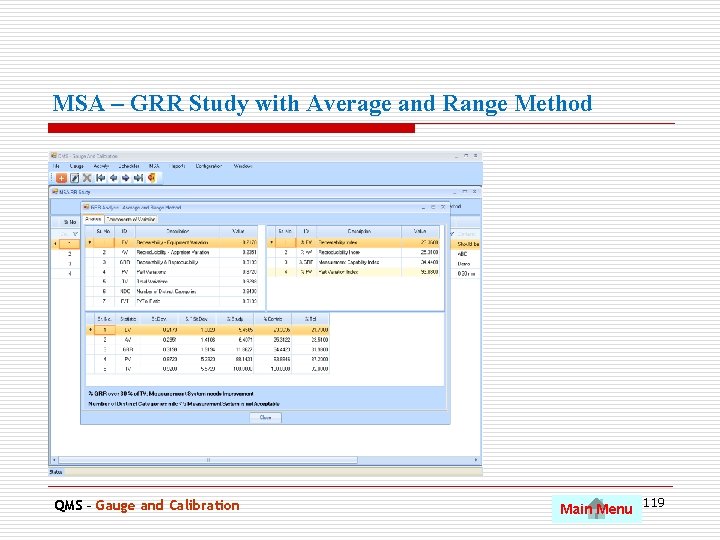Viewport: 720px width, 540px height.
Task: Click Value header of left table
Action: (238, 231)
